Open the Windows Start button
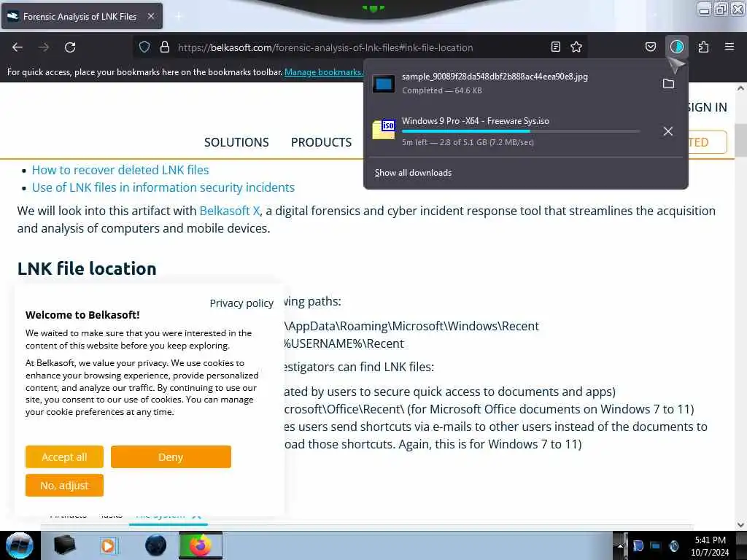 tap(20, 545)
